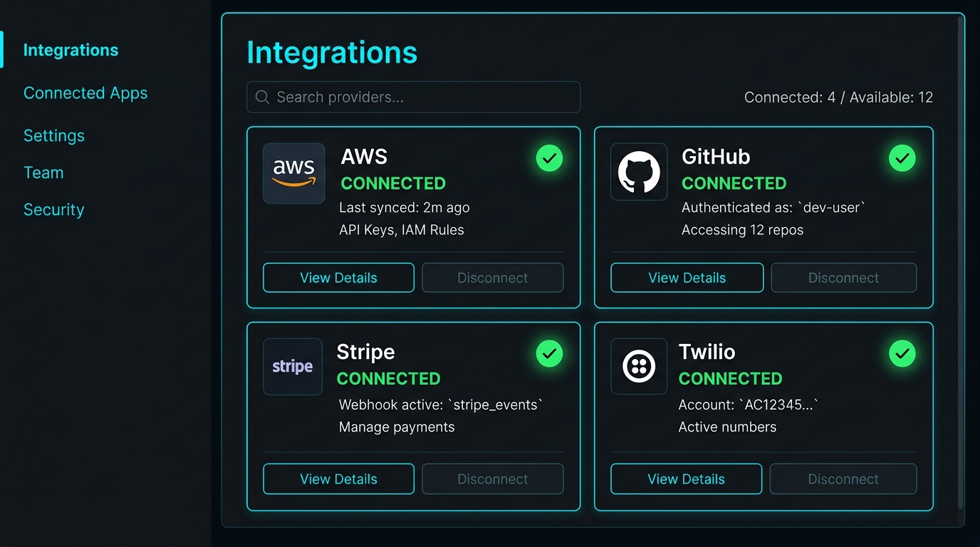Image resolution: width=980 pixels, height=547 pixels.
Task: Click the GitHub card title
Action: point(716,157)
